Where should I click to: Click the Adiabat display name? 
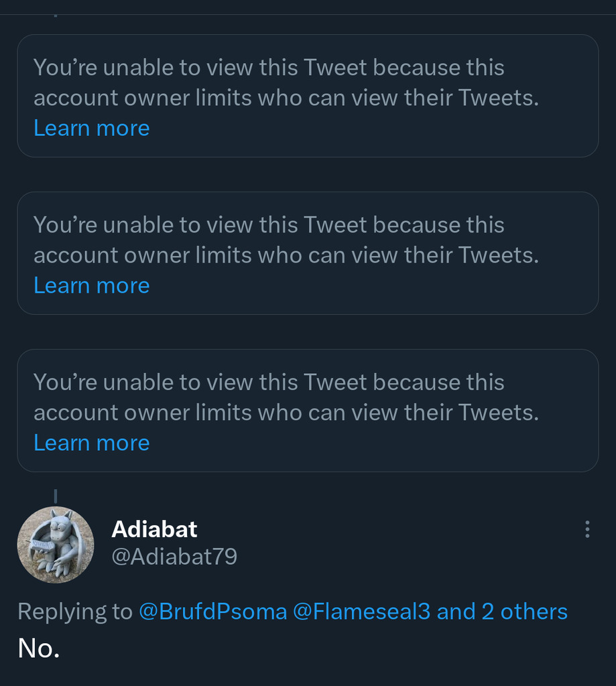click(x=154, y=529)
